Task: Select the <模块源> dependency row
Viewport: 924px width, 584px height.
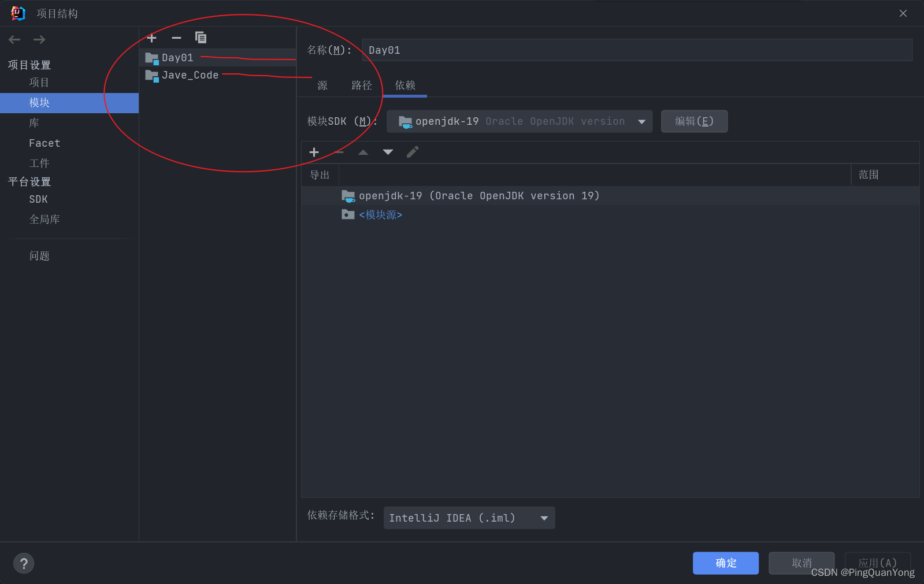Action: [x=610, y=215]
